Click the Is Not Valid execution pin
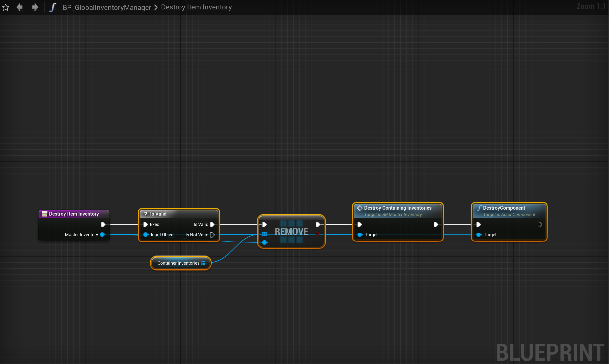The width and height of the screenshot is (609, 364). [212, 235]
